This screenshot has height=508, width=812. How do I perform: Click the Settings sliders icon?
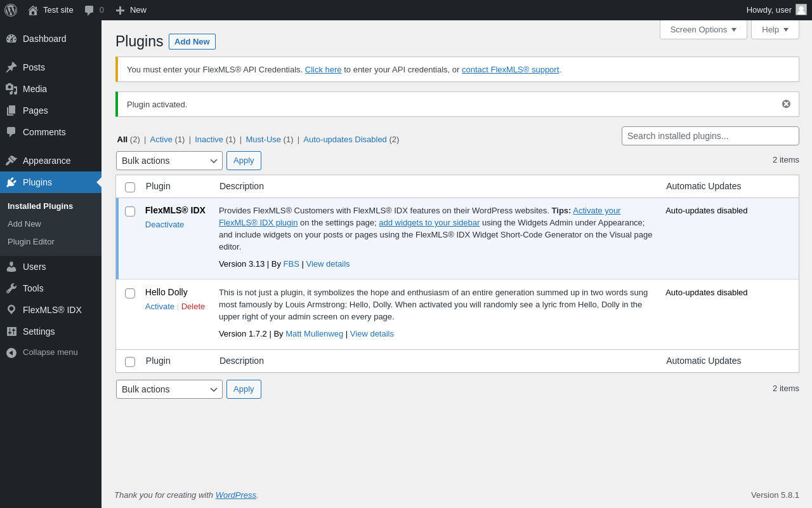pos(11,331)
